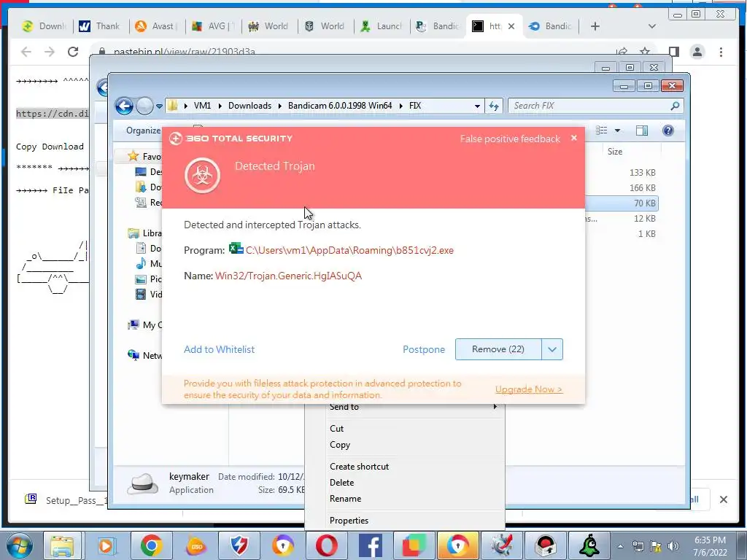Click VM1 in the Explorer breadcrumb
747x560 pixels.
tap(203, 106)
